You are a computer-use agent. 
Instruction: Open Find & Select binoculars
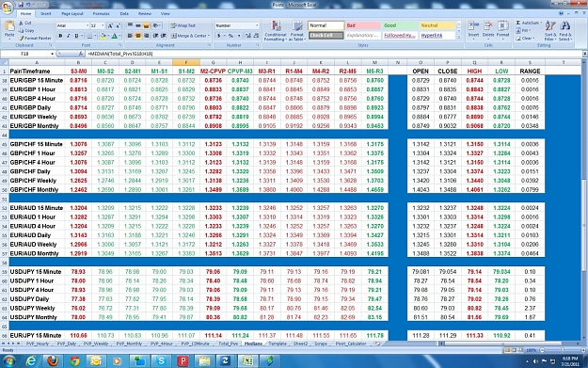[x=564, y=31]
